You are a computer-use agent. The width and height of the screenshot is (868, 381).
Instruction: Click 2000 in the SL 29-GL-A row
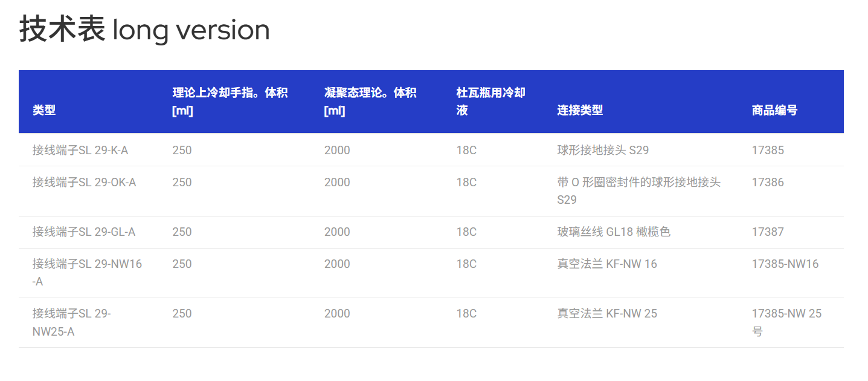coord(337,232)
